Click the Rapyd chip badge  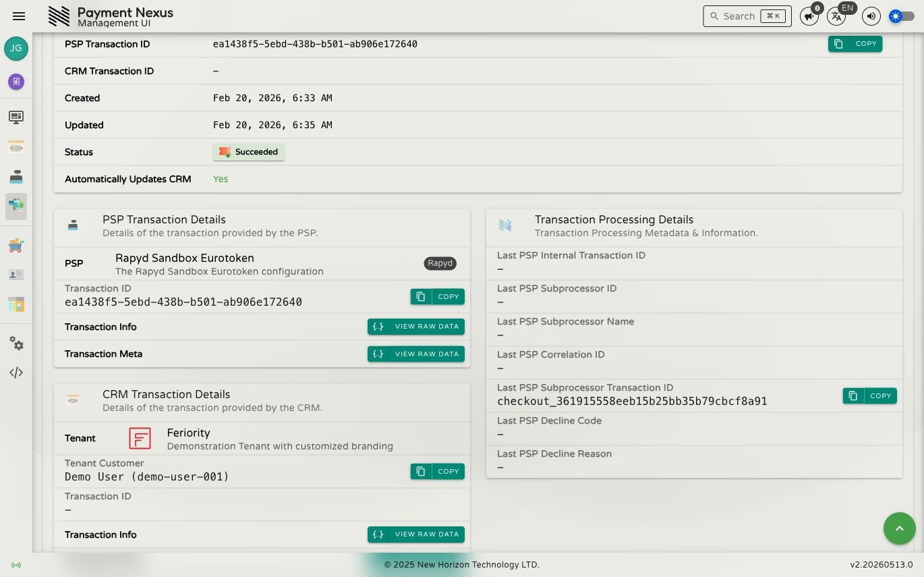tap(440, 263)
